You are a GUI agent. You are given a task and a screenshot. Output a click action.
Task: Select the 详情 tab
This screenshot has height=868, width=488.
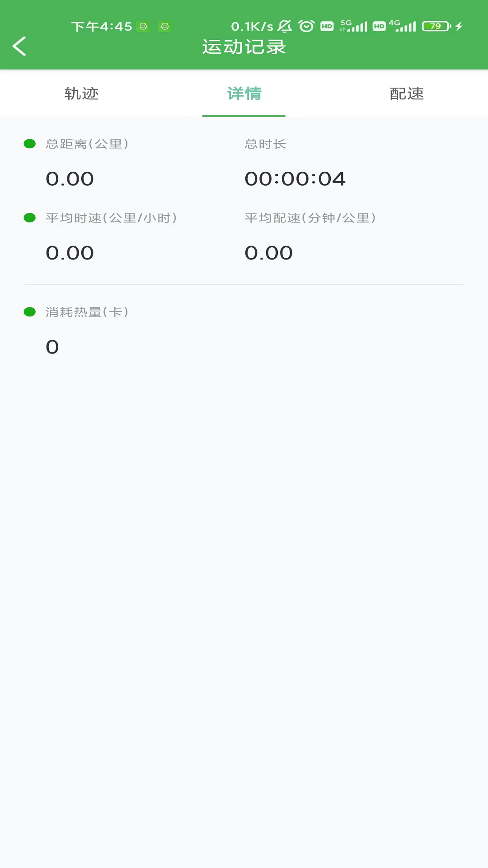point(244,94)
